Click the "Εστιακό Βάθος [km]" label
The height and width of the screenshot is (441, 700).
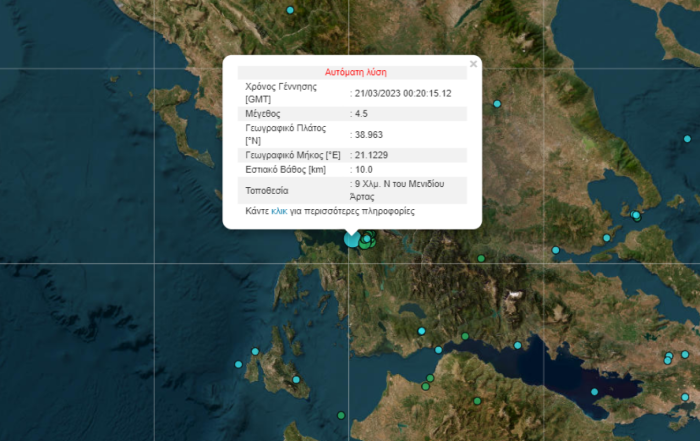287,170
